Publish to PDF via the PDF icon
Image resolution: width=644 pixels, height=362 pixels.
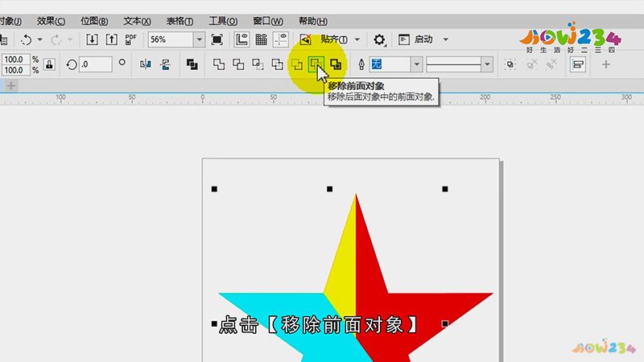point(130,39)
